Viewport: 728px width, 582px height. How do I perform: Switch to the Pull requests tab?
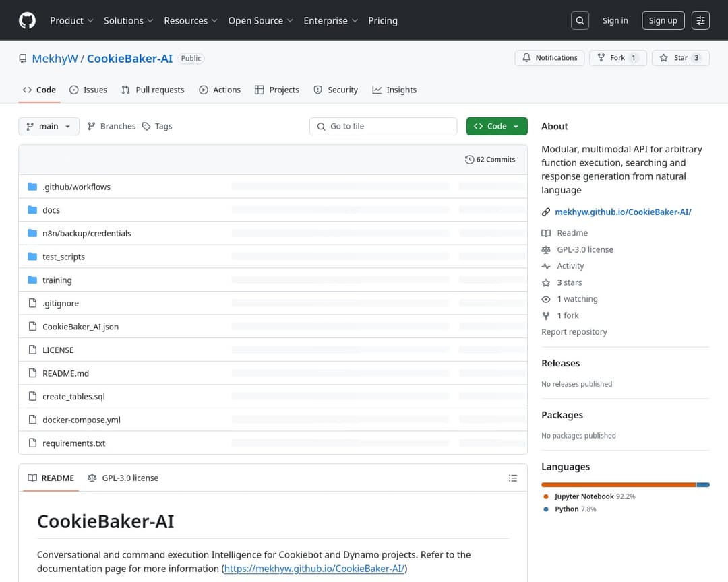tap(153, 90)
